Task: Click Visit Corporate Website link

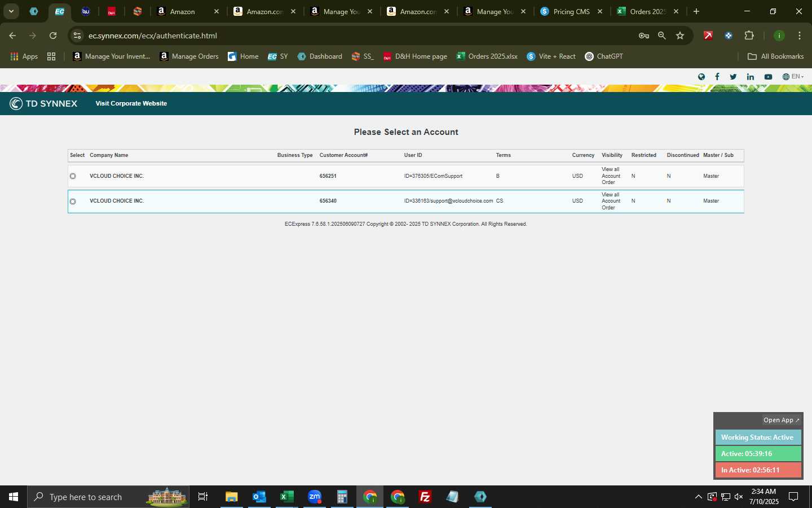Action: pos(131,103)
